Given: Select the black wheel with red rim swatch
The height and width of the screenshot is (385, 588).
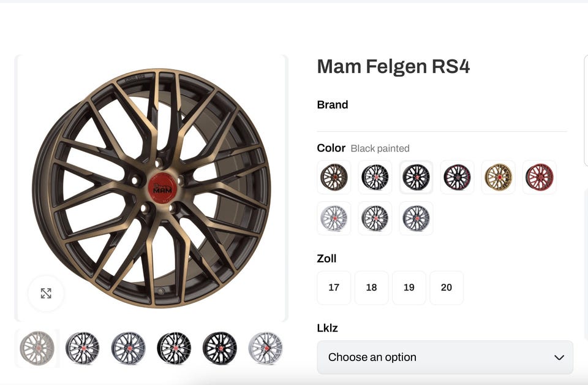Looking at the screenshot, I should (x=457, y=177).
